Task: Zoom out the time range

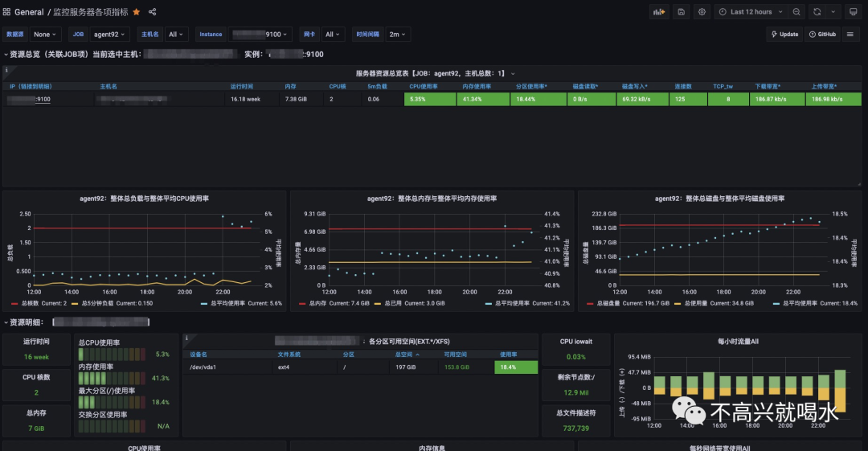Action: click(796, 11)
